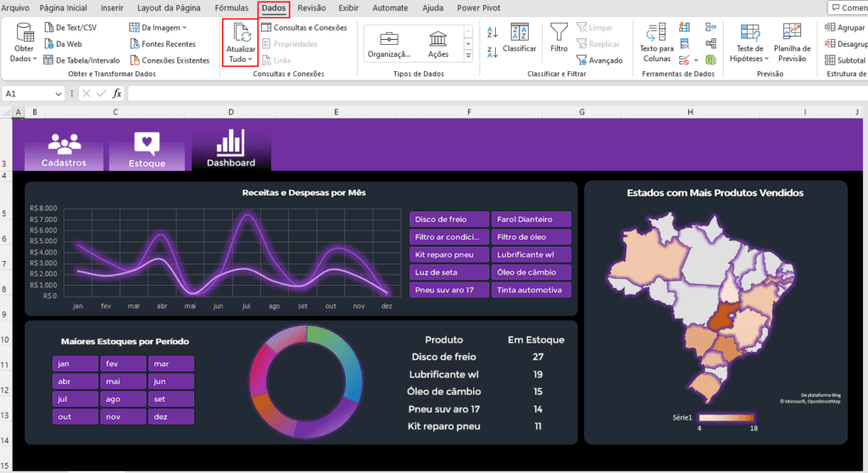Move the Tipos de Dados gallery down one row
The height and width of the screenshot is (473, 868).
[468, 43]
